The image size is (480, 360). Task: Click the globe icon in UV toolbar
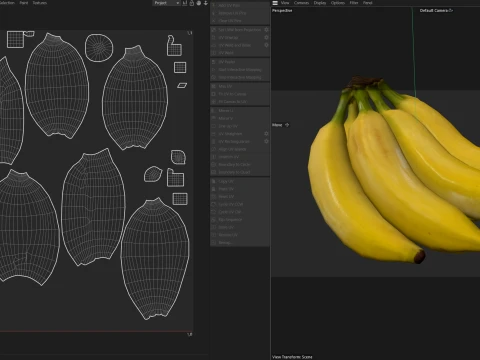click(x=199, y=3)
